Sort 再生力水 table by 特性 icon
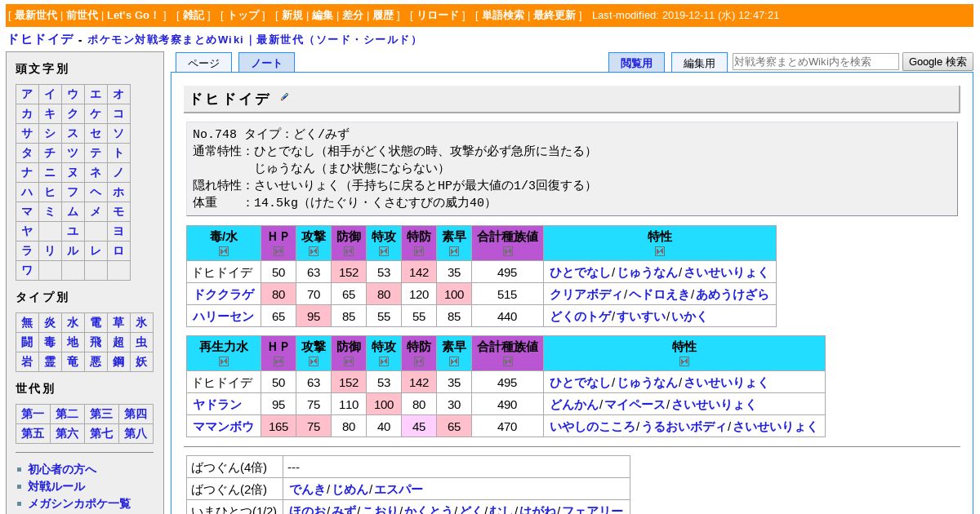This screenshot has height=514, width=980. [x=684, y=361]
